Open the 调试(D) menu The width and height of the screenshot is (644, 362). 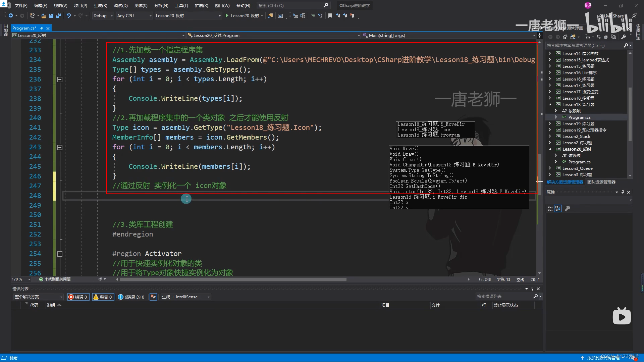121,5
